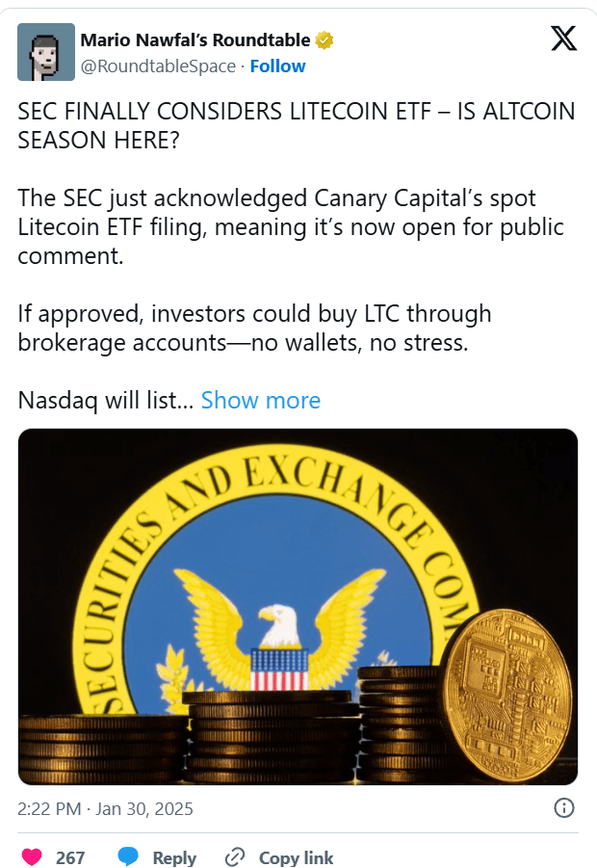Screen dimensions: 597x868
Task: Click the 267 likes count
Action: pyautogui.click(x=70, y=857)
